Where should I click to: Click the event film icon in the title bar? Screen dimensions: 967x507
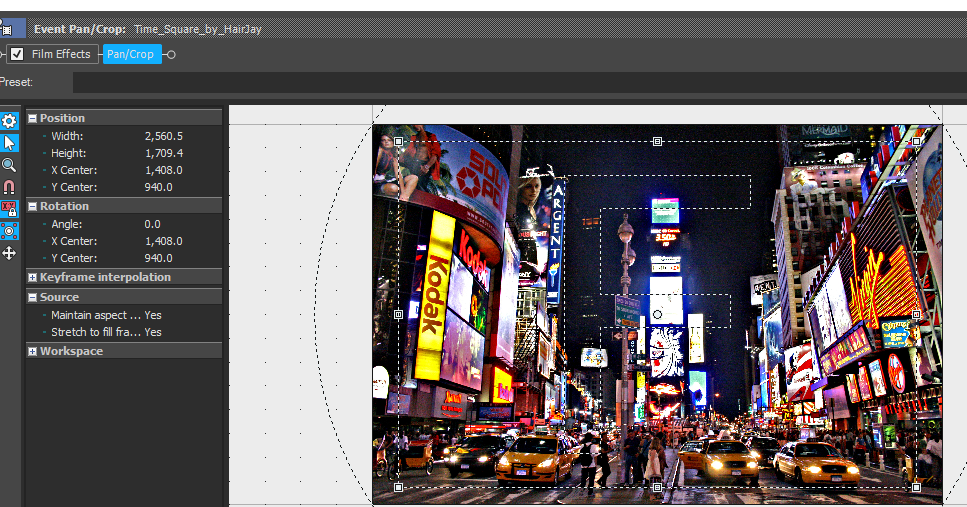6,29
